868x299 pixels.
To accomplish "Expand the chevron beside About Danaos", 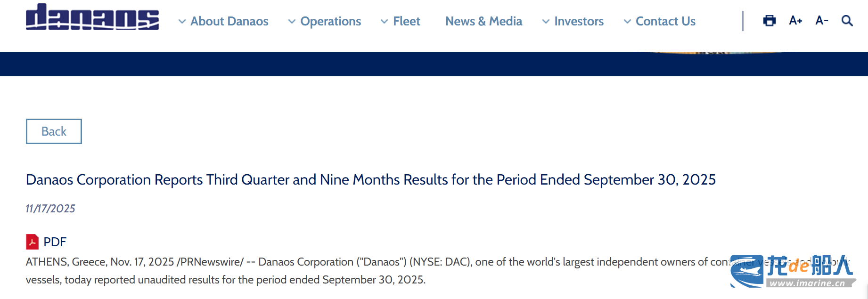I will tap(182, 22).
